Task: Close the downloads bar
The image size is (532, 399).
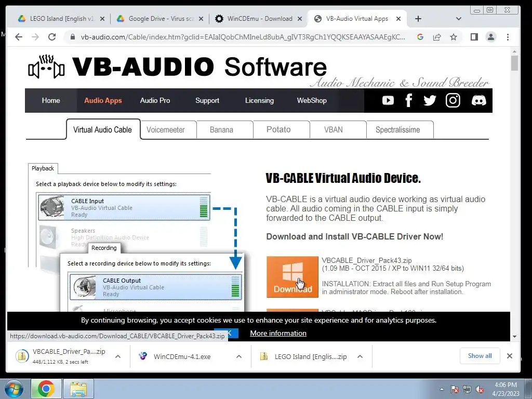Action: pyautogui.click(x=509, y=356)
